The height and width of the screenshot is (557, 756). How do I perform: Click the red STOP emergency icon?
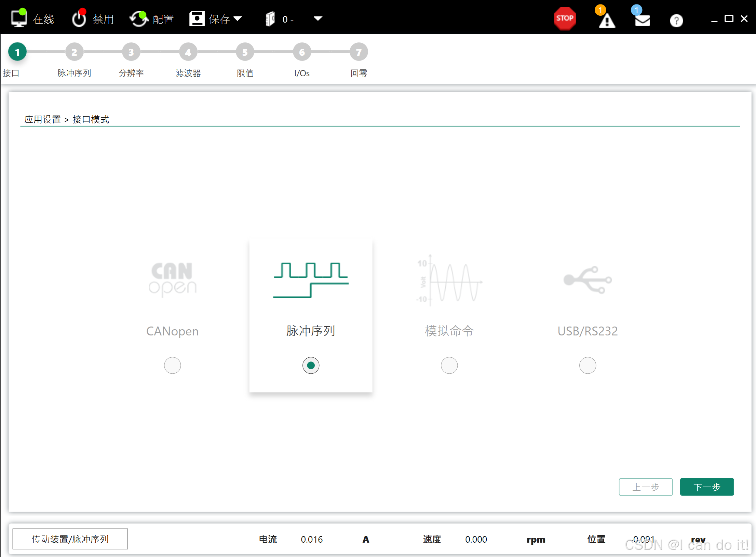point(565,18)
